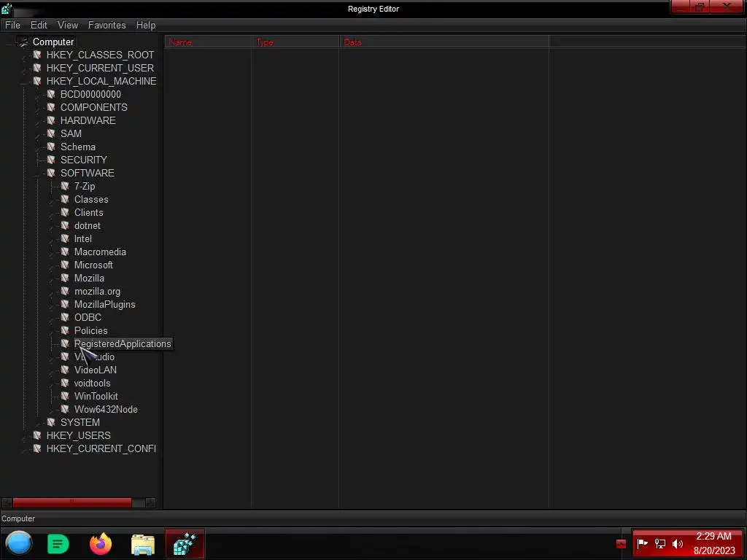Click the key icon beside ODBC
Screen dimensions: 747x560
click(x=65, y=317)
